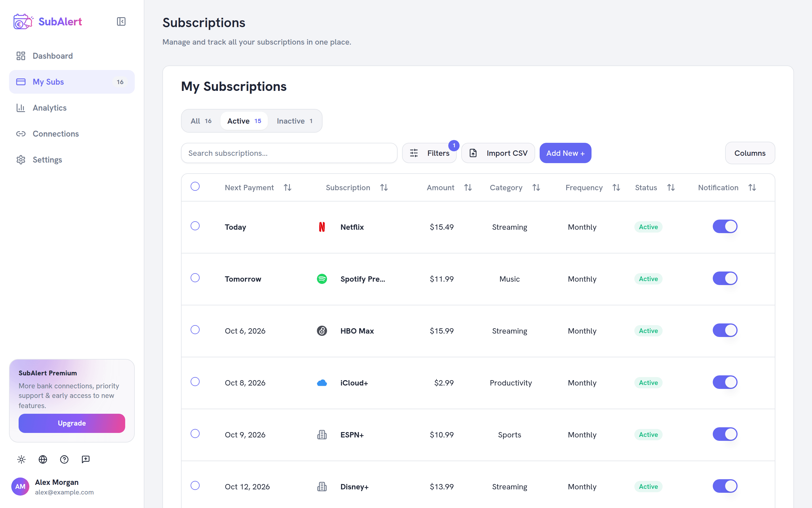Open Connections page

[72, 134]
